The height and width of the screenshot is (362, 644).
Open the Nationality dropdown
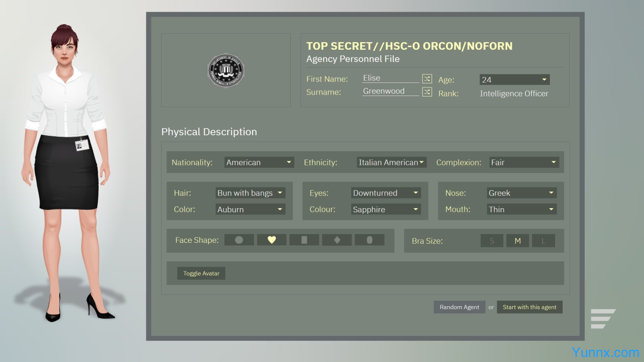point(259,162)
